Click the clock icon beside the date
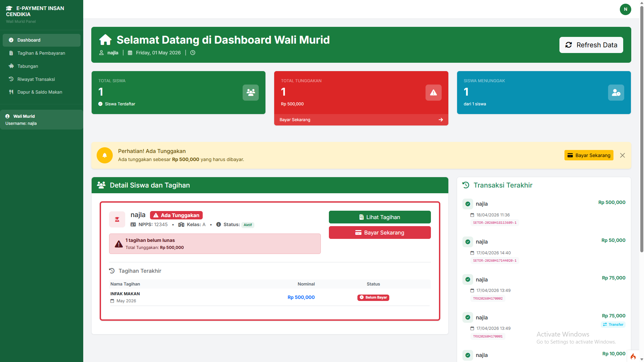Screen dimensions: 644x362 coord(193,53)
